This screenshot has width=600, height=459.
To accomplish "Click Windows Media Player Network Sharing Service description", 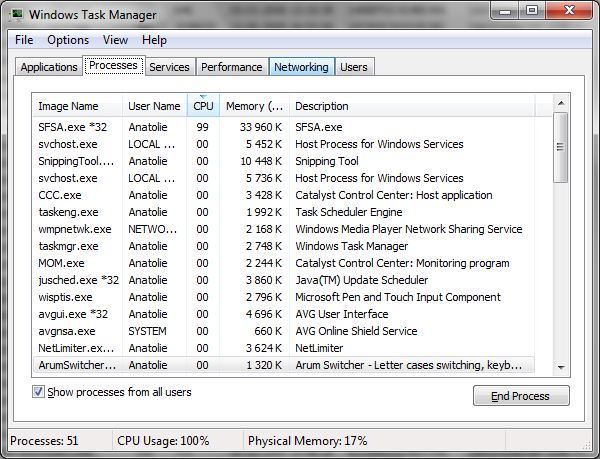I will point(409,229).
